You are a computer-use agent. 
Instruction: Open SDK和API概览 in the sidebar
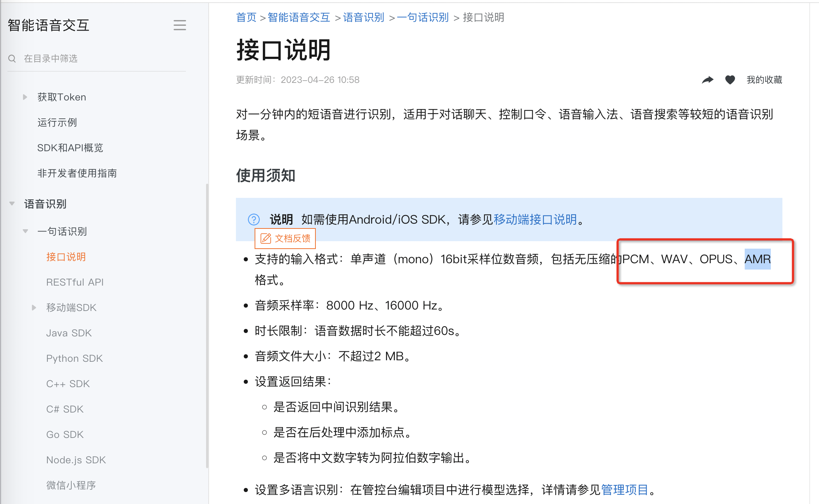pyautogui.click(x=70, y=148)
